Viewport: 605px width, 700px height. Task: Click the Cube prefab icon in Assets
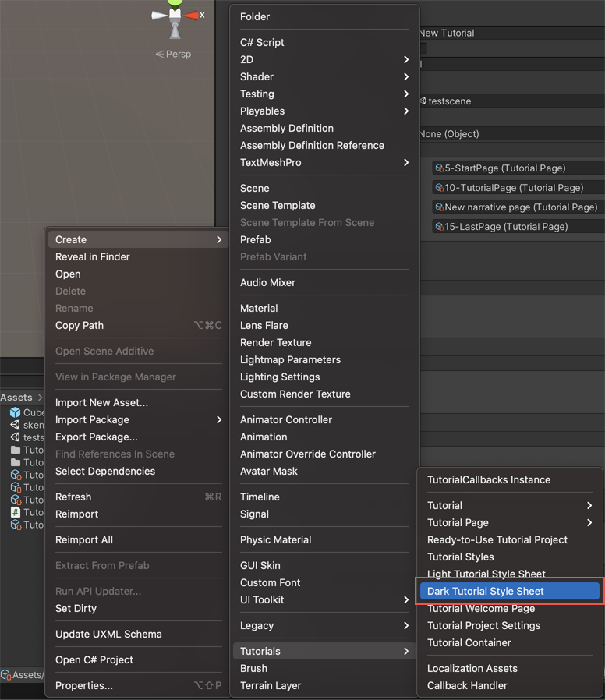[x=15, y=412]
